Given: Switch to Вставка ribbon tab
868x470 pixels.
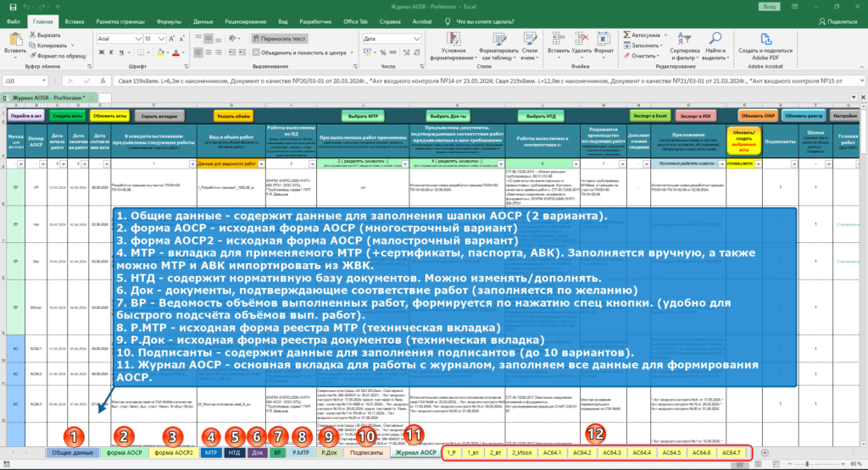Looking at the screenshot, I should (75, 21).
